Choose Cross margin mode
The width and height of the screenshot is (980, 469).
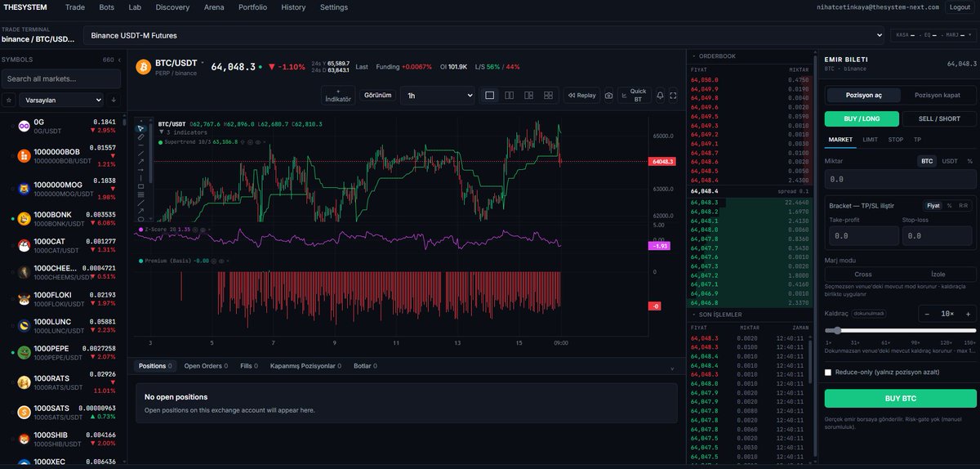pyautogui.click(x=862, y=275)
